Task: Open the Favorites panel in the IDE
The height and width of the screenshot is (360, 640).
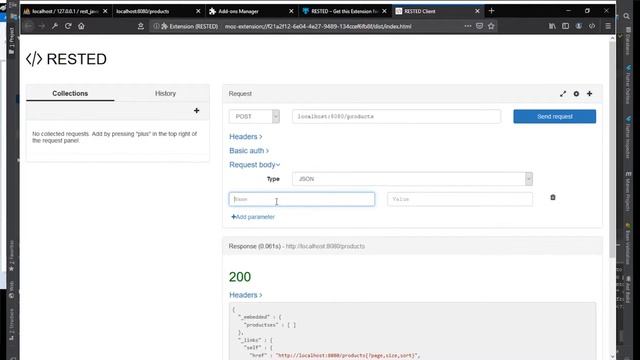Action: 11,256
